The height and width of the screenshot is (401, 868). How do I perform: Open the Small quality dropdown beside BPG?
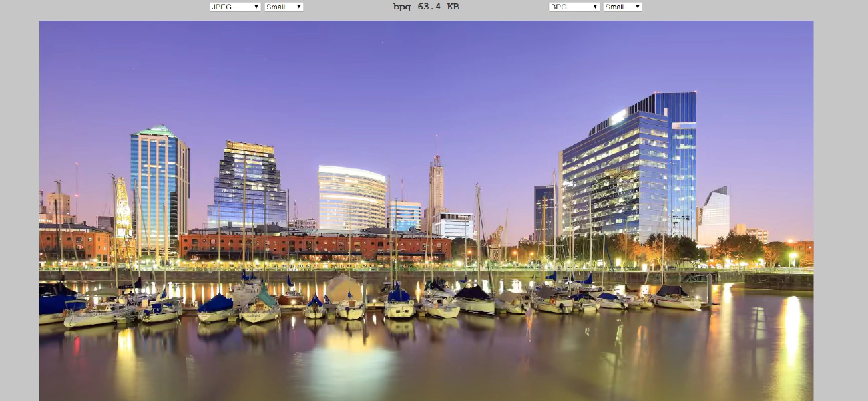pyautogui.click(x=622, y=7)
